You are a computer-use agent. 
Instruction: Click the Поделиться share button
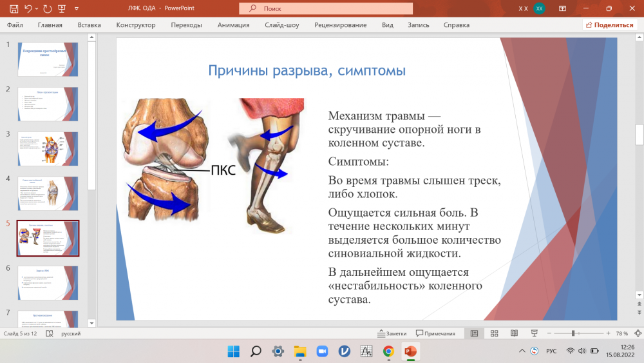pyautogui.click(x=609, y=25)
